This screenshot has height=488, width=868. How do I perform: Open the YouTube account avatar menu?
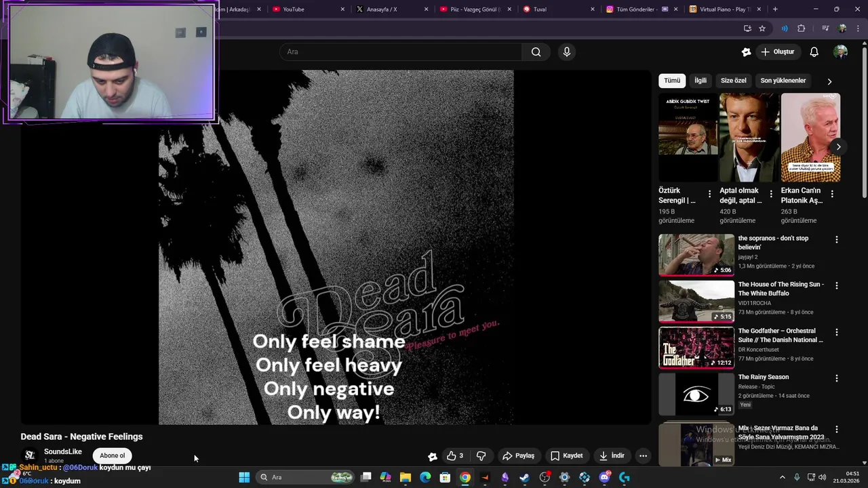841,52
